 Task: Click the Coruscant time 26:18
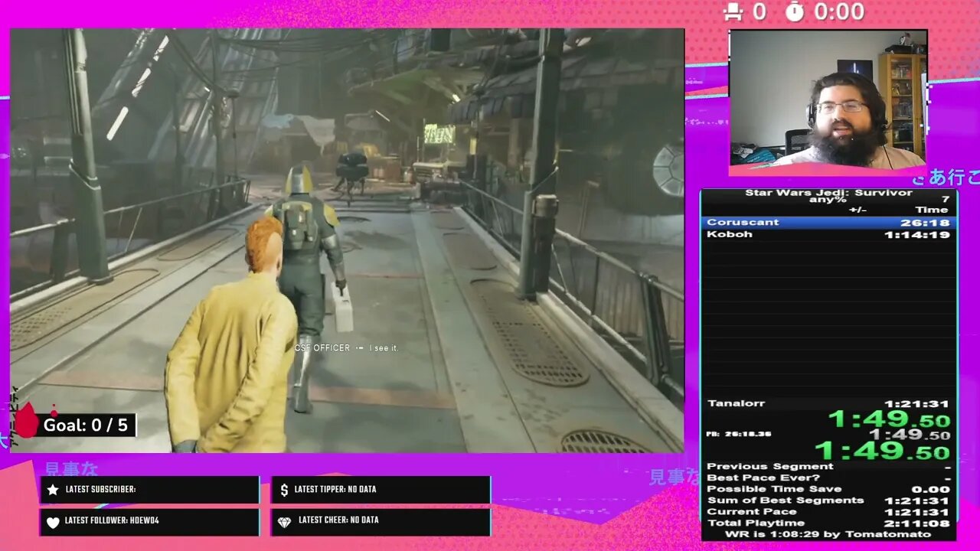click(925, 223)
